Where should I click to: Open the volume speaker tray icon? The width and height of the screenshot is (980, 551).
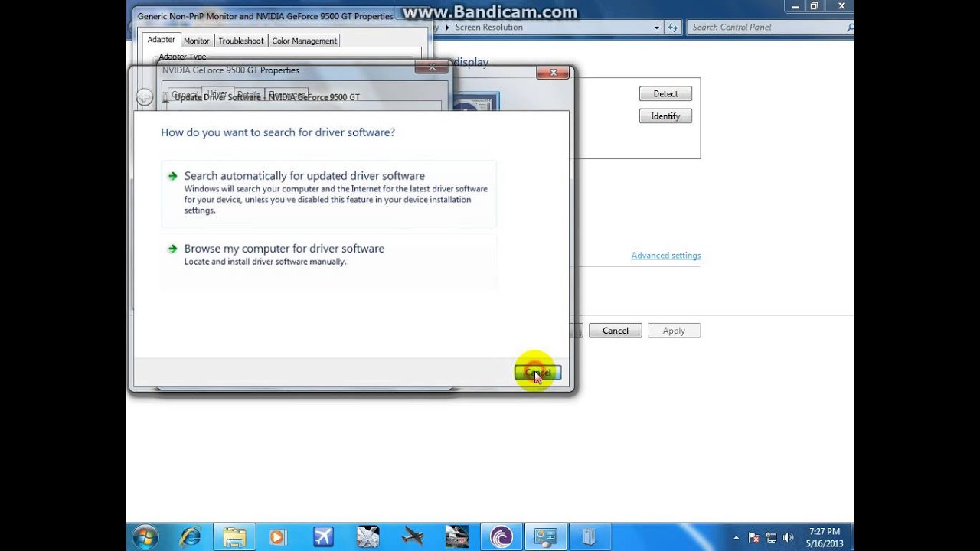click(x=788, y=537)
